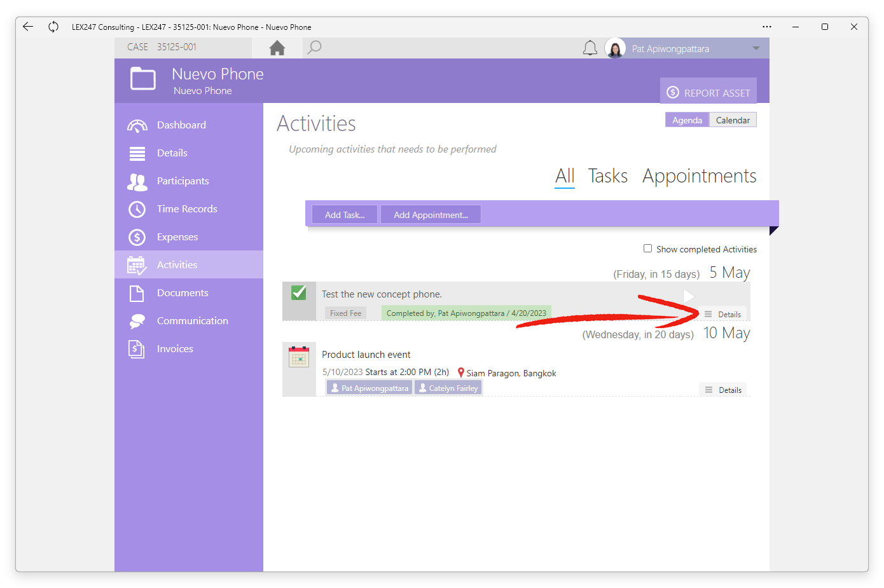The image size is (884, 588).
Task: Click the Fixed Fee tag
Action: 345,313
